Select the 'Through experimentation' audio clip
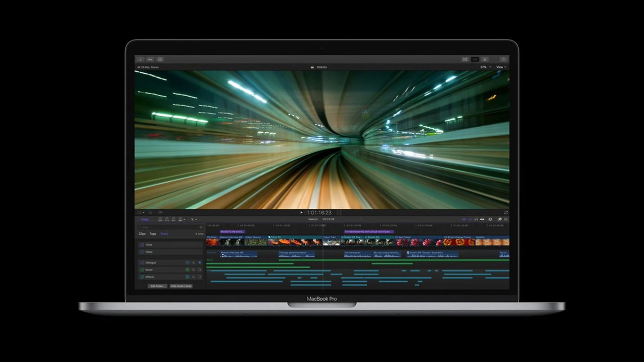 297,254
